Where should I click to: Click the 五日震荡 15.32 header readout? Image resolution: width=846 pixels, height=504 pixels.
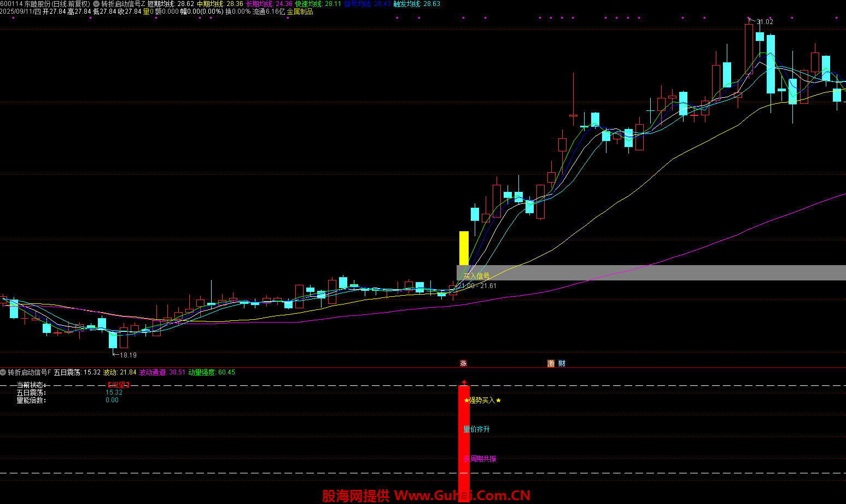(x=77, y=372)
